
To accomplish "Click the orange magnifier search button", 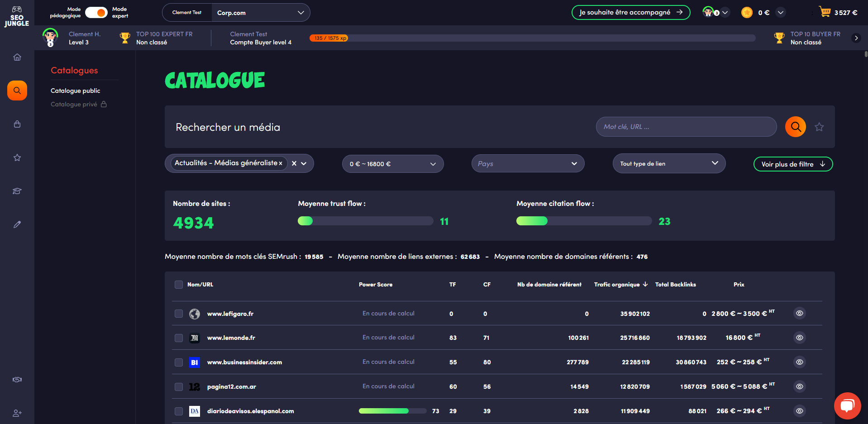I will click(795, 127).
